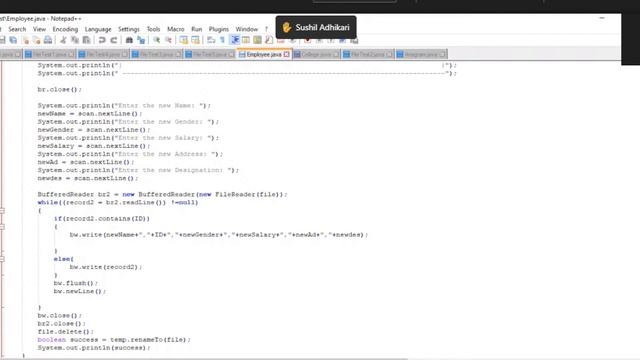
Task: Toggle synchronize vertical scrolling icon
Action: [184, 40]
